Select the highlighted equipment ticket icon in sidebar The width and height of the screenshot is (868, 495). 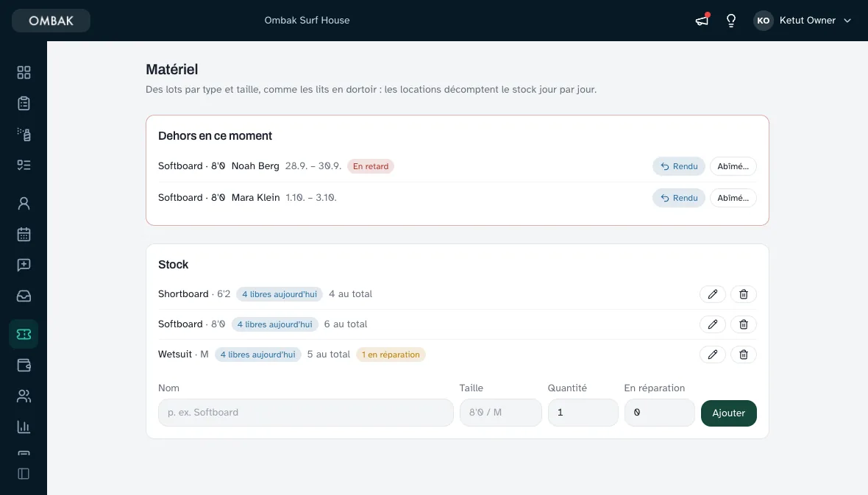(x=24, y=335)
